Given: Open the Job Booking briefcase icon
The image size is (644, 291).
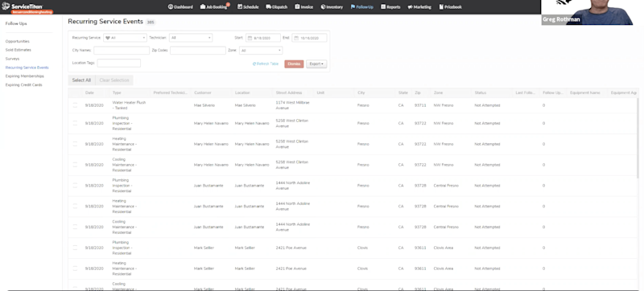Looking at the screenshot, I should point(203,6).
